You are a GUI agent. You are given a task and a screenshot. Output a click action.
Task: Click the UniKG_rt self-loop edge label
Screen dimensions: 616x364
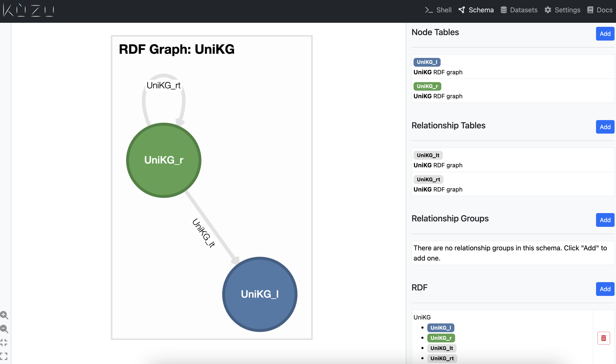click(164, 85)
